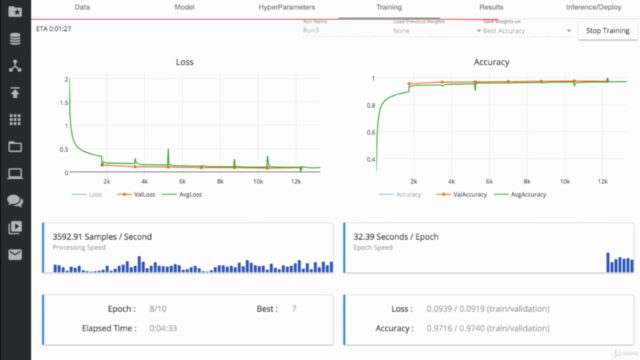This screenshot has width=640, height=360.
Task: Click the ETA 0:01:27 text
Action: click(53, 29)
